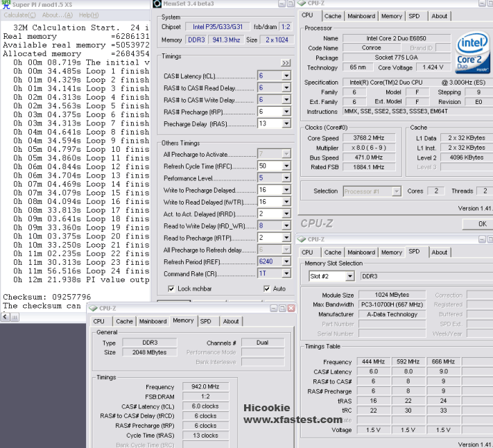
Task: Open the Read to Write Delay dropdown
Action: click(x=286, y=225)
